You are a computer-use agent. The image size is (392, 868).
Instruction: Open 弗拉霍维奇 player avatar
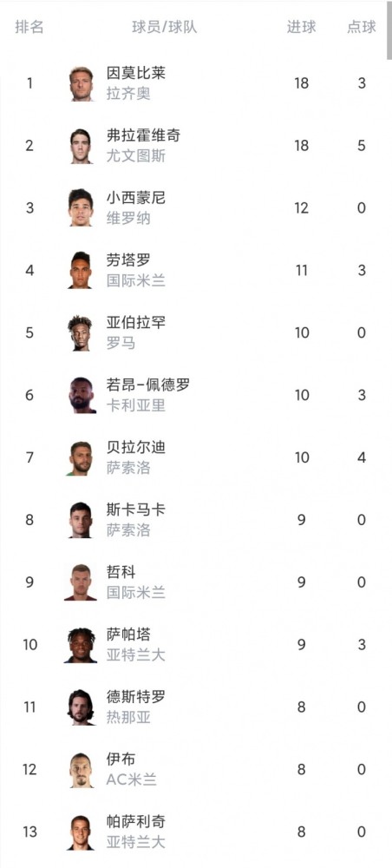pyautogui.click(x=82, y=146)
